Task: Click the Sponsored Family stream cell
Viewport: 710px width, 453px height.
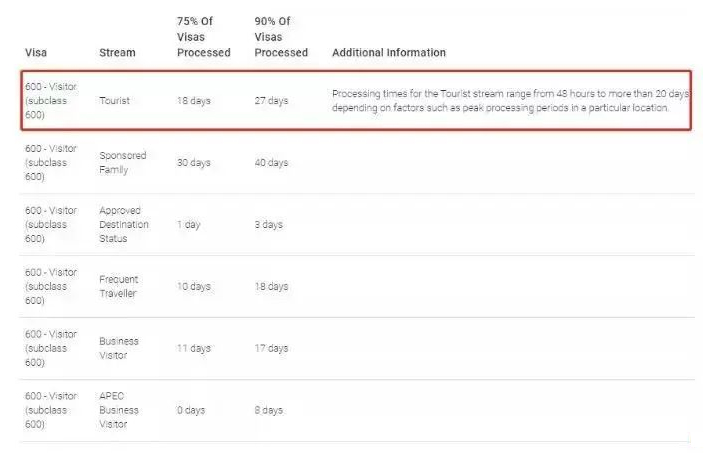Action: pos(123,163)
